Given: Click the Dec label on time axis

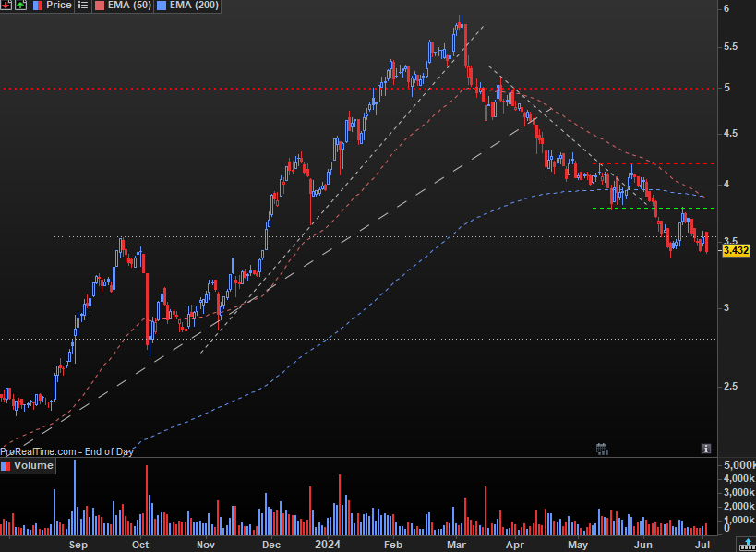Looking at the screenshot, I should [270, 545].
